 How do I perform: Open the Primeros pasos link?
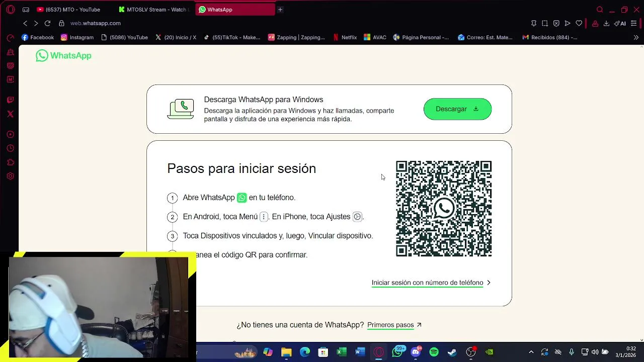tap(394, 325)
